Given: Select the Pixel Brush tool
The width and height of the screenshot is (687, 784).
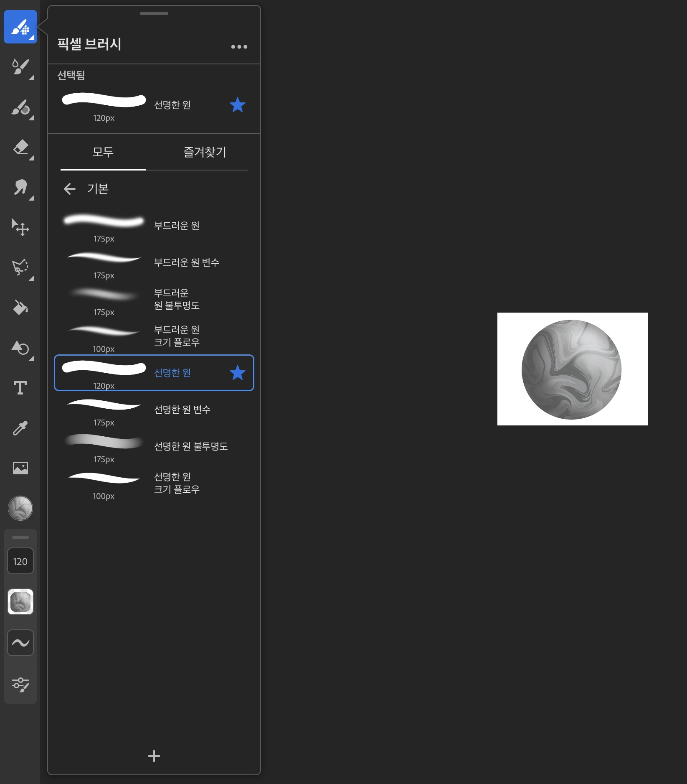Looking at the screenshot, I should pyautogui.click(x=20, y=27).
